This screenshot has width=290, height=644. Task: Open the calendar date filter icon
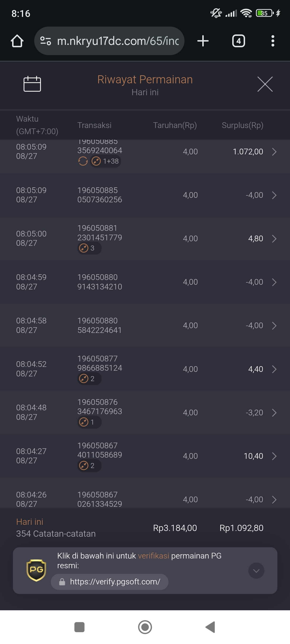[x=32, y=84]
